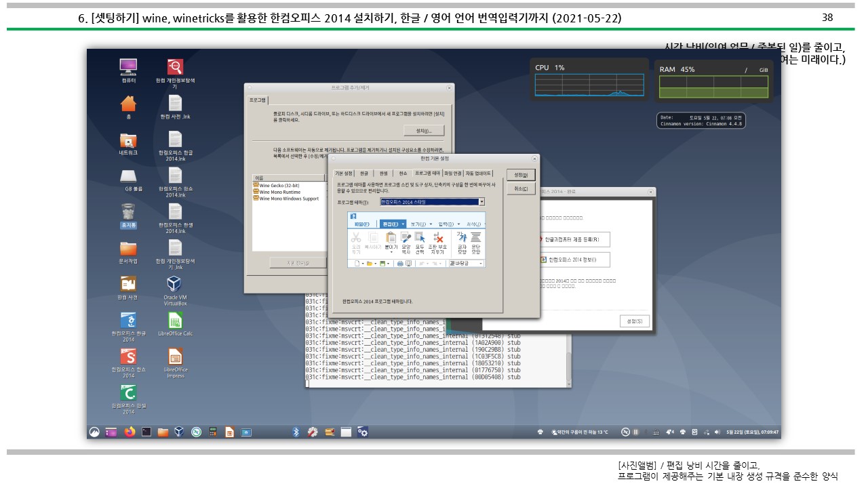Open 한컴오피스 한셀 2014.lnk file icon
Image resolution: width=868 pixels, height=488 pixels.
click(x=175, y=211)
